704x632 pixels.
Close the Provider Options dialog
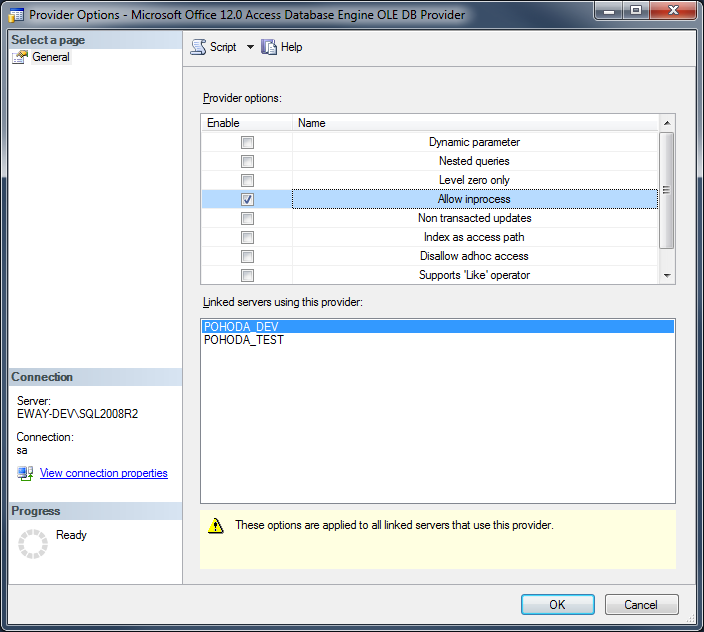pos(673,10)
